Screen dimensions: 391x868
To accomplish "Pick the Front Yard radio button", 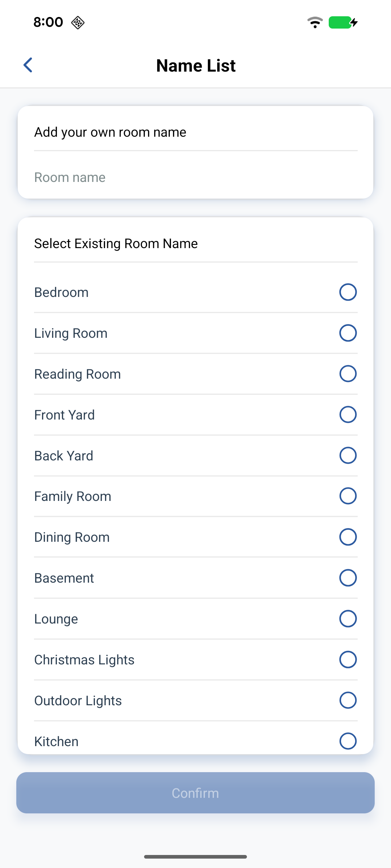I will click(348, 414).
